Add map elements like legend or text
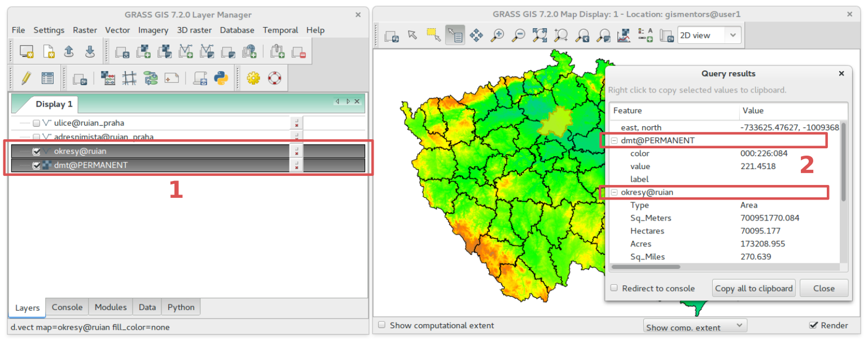The width and height of the screenshot is (868, 340). click(x=645, y=36)
